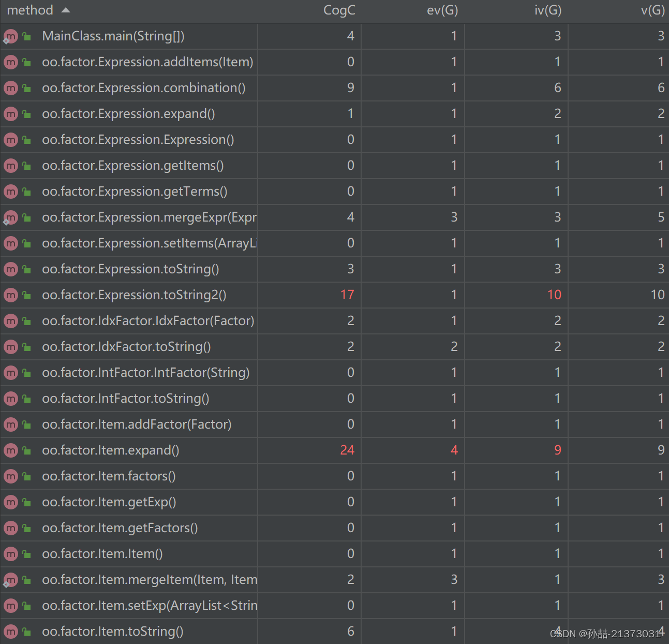The width and height of the screenshot is (669, 644).
Task: Click the method icon beside MainClass.main(String[])
Action: [x=10, y=36]
